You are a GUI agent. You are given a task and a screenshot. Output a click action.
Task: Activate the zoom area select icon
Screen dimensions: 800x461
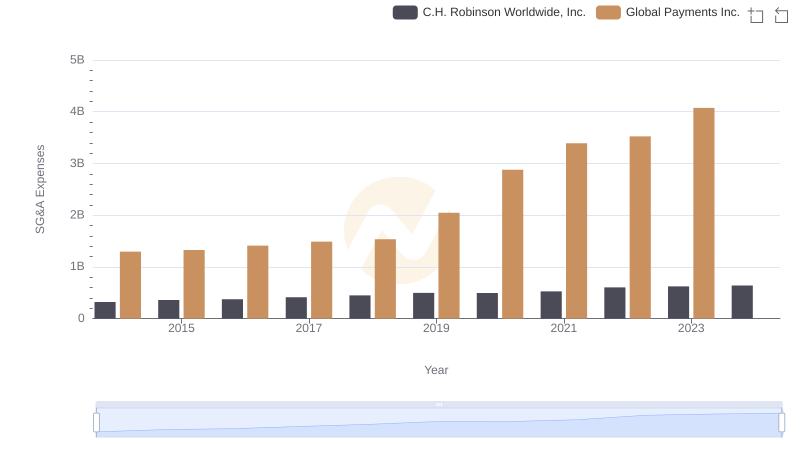(x=756, y=15)
